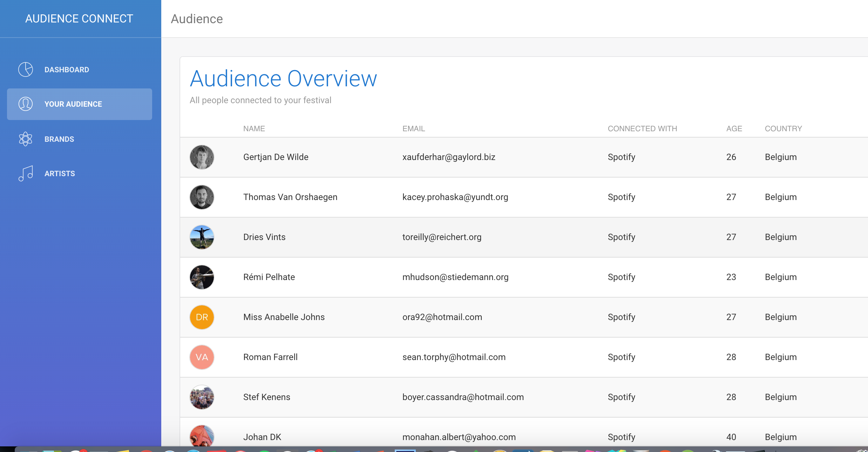
Task: Click email sean.torphy@hotmail.com
Action: [x=454, y=357]
